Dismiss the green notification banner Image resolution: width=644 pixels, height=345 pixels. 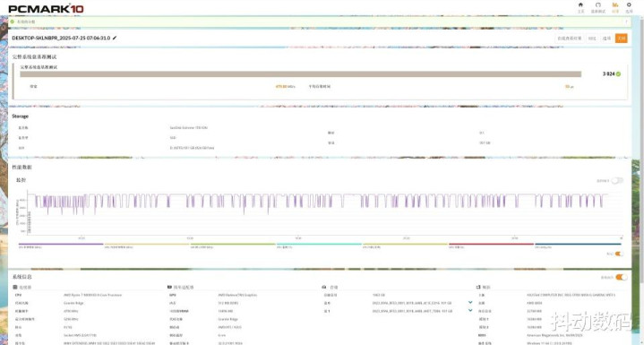click(627, 22)
